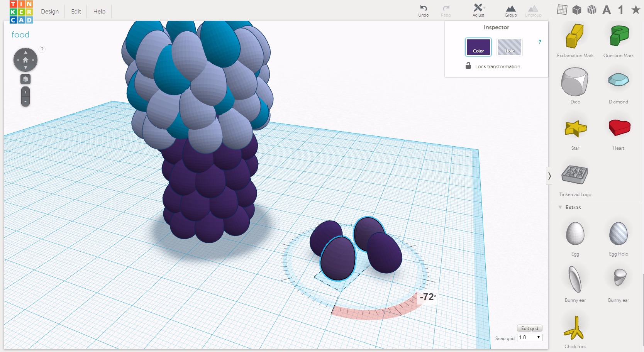644x352 pixels.
Task: Open the Help menu
Action: click(x=99, y=12)
